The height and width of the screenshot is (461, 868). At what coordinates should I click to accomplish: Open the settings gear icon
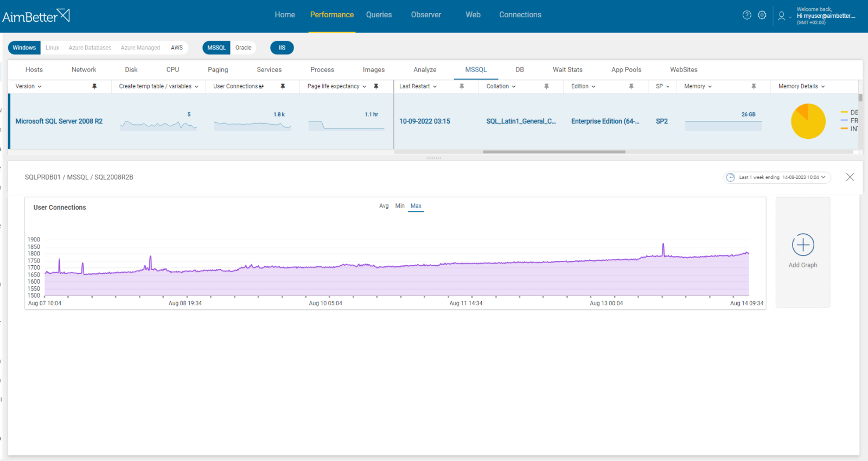click(x=762, y=15)
